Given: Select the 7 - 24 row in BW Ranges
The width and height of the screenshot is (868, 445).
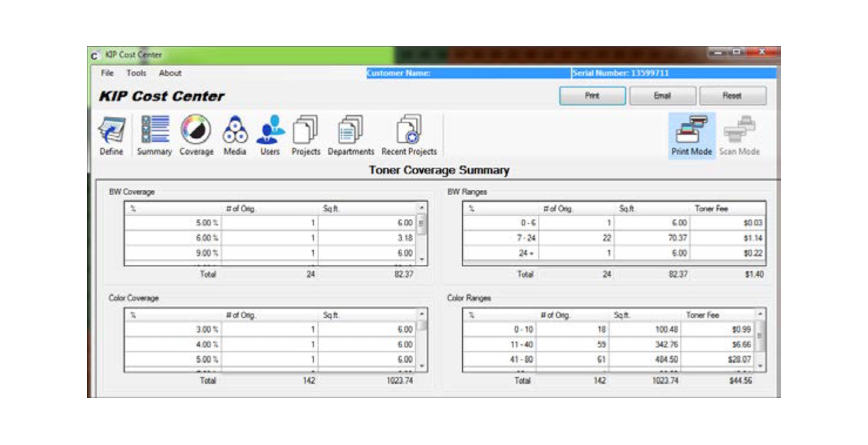Looking at the screenshot, I should pos(614,238).
